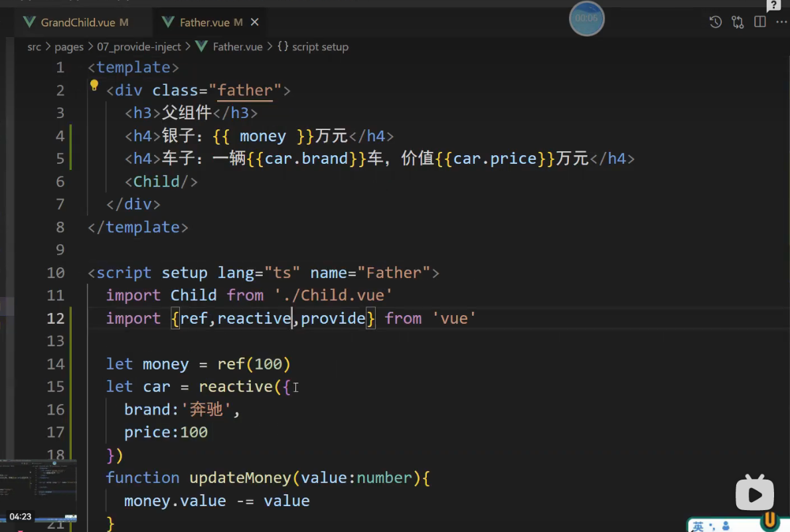
Task: Click provide in the import on line 12
Action: pos(333,318)
